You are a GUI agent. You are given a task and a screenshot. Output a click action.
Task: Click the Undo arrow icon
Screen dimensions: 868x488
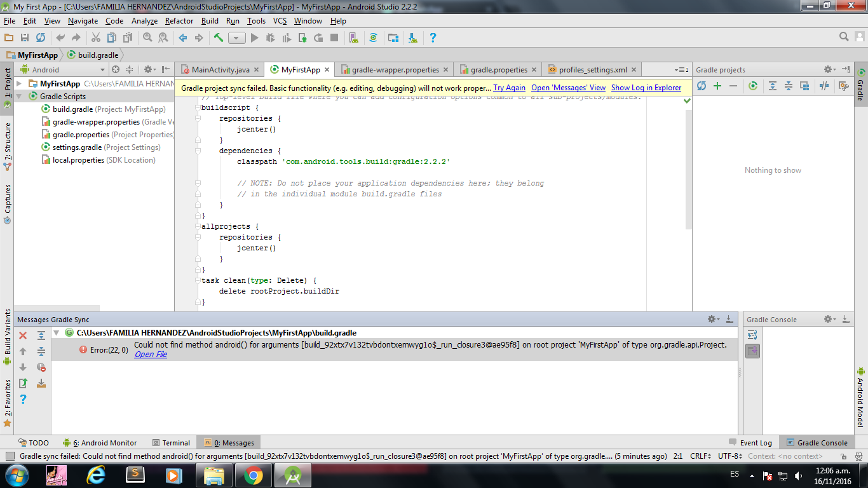click(60, 38)
